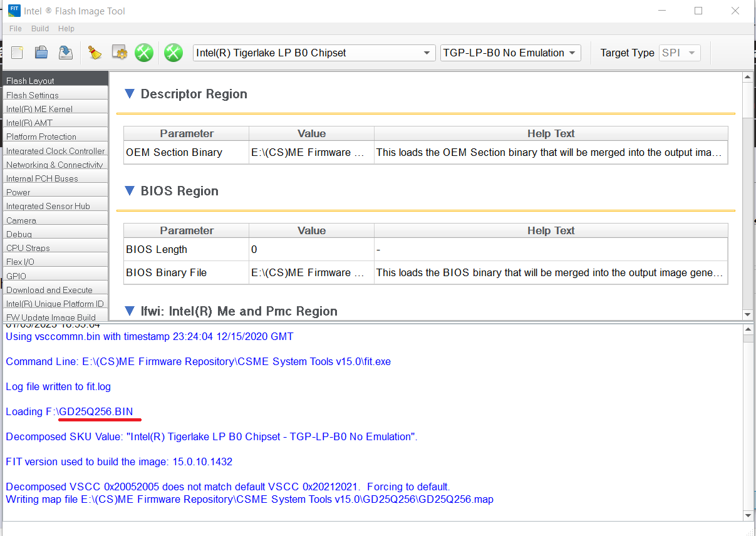The width and height of the screenshot is (756, 536).
Task: Click the FIT app icon in title bar
Action: click(x=14, y=11)
